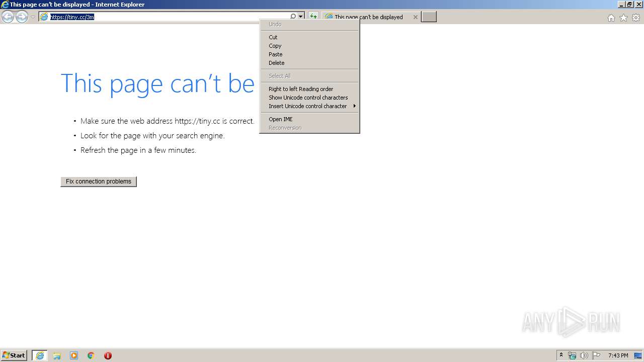
Task: Refresh the page with the green arrows
Action: pyautogui.click(x=313, y=17)
